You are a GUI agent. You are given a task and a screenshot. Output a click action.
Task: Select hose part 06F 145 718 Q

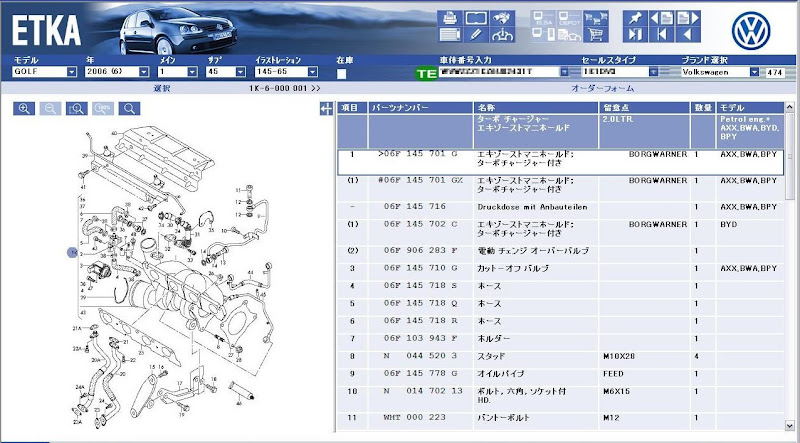coord(560,307)
